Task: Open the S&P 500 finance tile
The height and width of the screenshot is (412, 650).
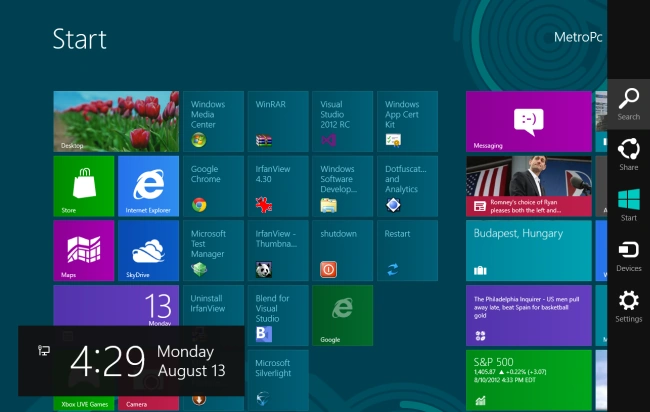Action: (x=529, y=380)
